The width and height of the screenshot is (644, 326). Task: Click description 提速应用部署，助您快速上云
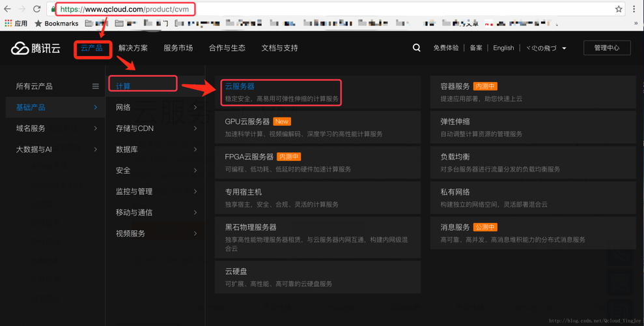pyautogui.click(x=481, y=99)
